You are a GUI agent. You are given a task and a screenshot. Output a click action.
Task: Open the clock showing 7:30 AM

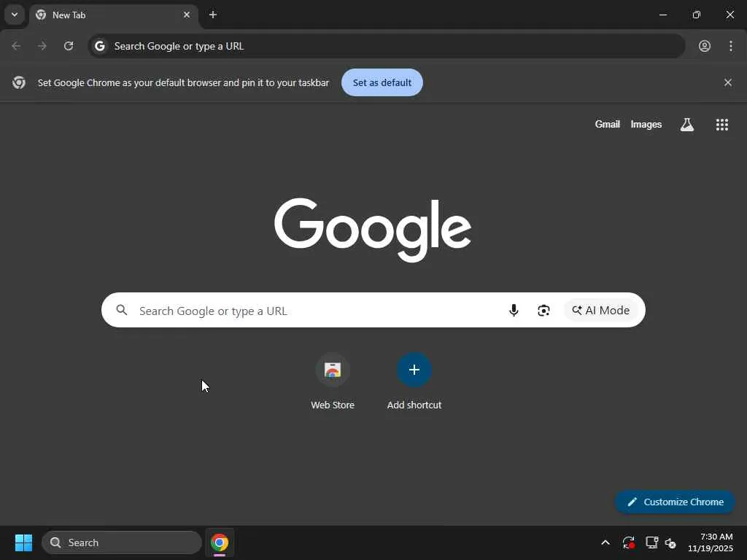(710, 542)
